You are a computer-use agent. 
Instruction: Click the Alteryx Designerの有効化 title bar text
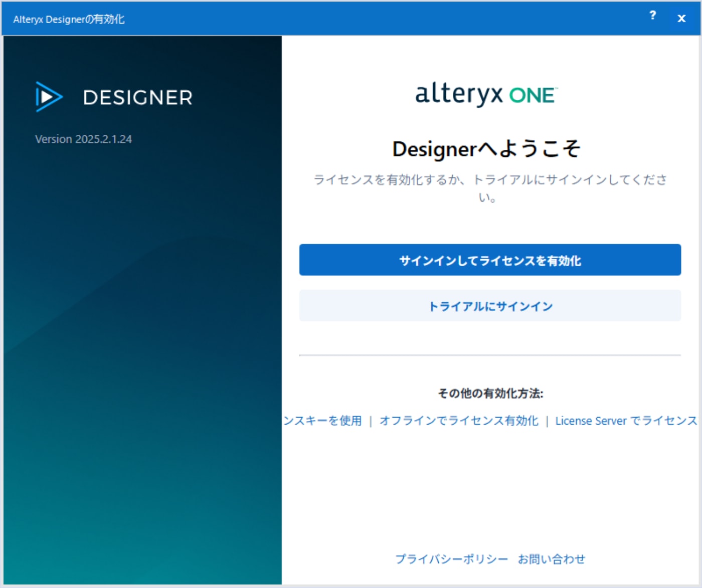click(x=69, y=20)
